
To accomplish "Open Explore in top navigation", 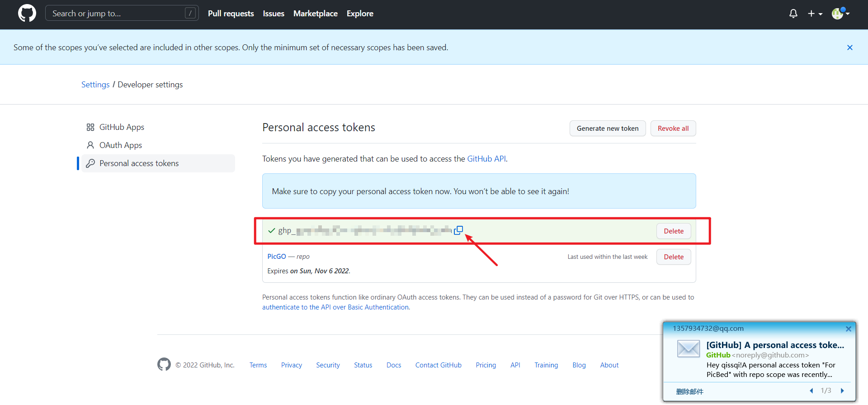I will pyautogui.click(x=360, y=14).
